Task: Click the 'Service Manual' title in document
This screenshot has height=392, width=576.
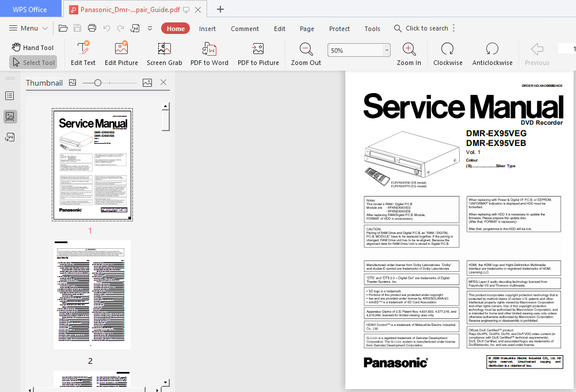Action: [463, 106]
